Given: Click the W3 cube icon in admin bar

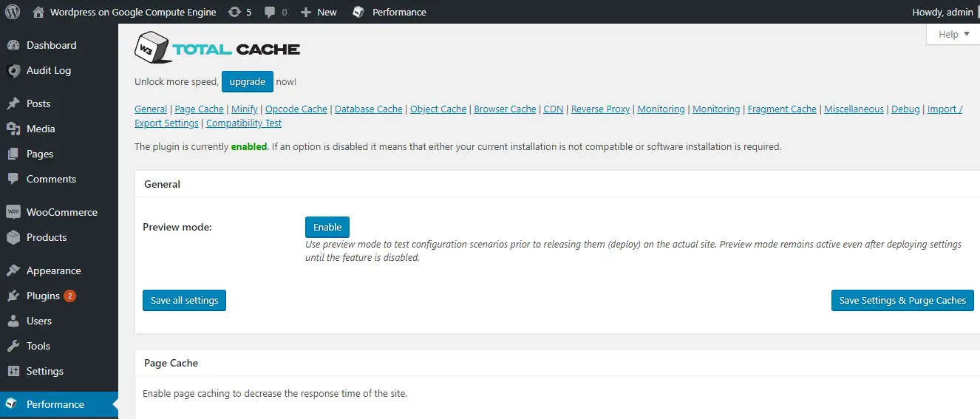Looking at the screenshot, I should [x=358, y=12].
